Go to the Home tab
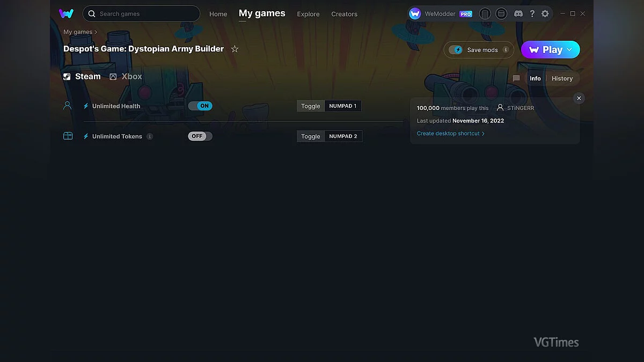 tap(218, 14)
